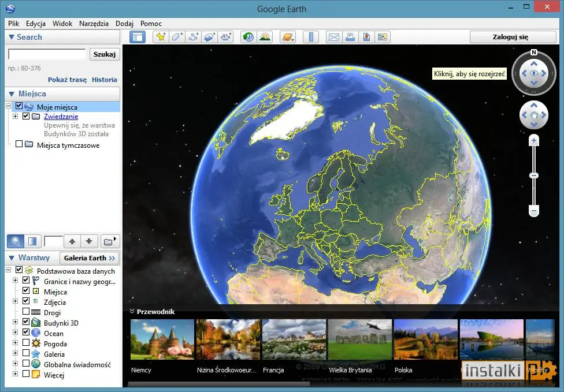Enable the Galeria layer checkbox
The height and width of the screenshot is (392, 564).
tap(26, 353)
